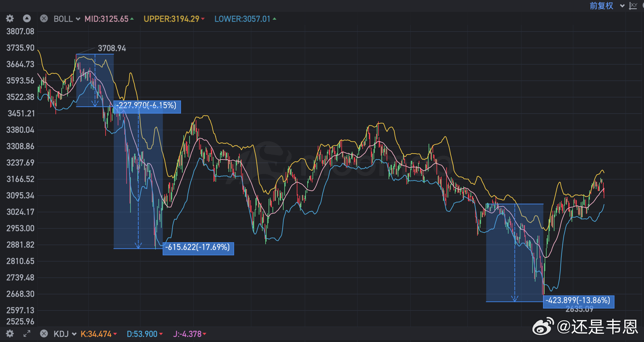Click the 2739.48 price axis label
Viewport: 644px width, 342px height.
(x=20, y=278)
